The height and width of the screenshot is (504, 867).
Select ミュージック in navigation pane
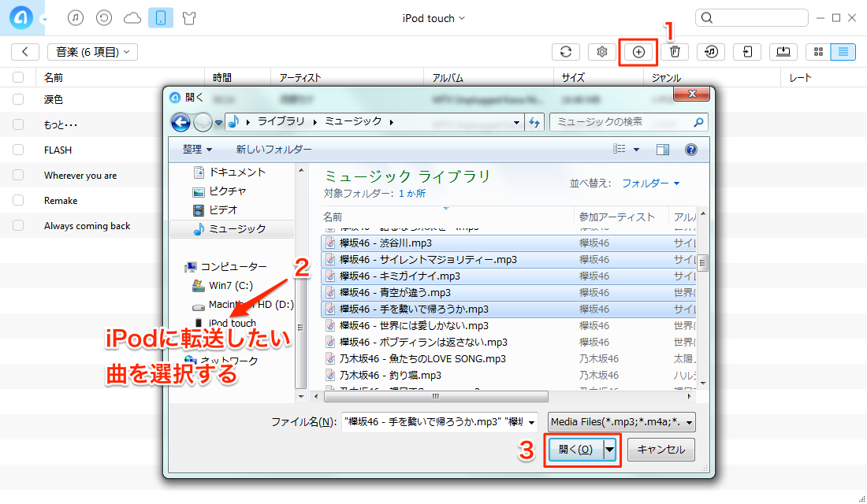[232, 229]
